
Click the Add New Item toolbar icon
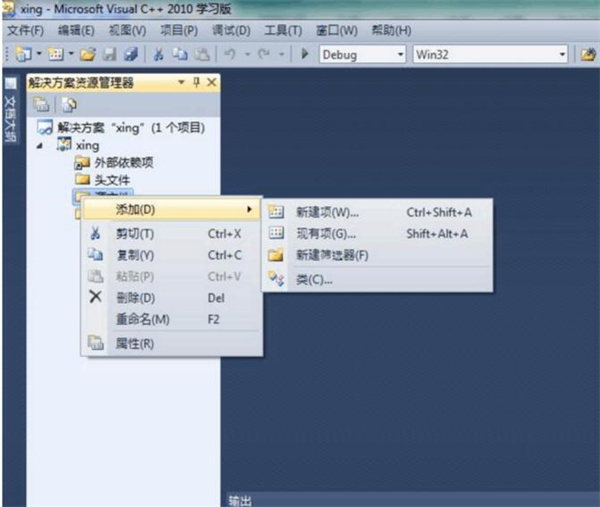tap(56, 54)
